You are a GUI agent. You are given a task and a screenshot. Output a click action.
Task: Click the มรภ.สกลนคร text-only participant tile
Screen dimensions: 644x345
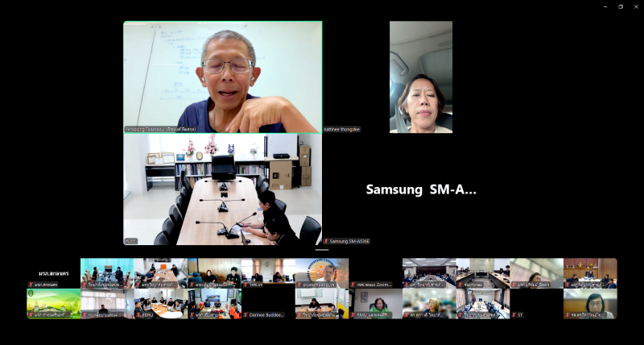coord(52,272)
